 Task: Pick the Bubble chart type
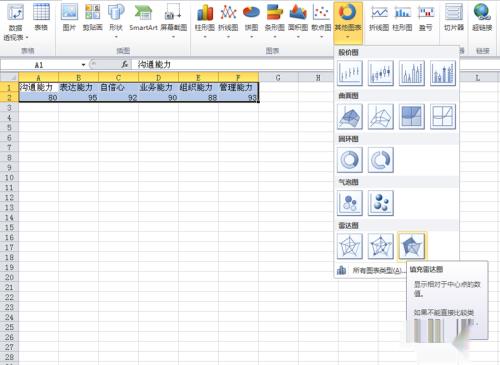[350, 203]
